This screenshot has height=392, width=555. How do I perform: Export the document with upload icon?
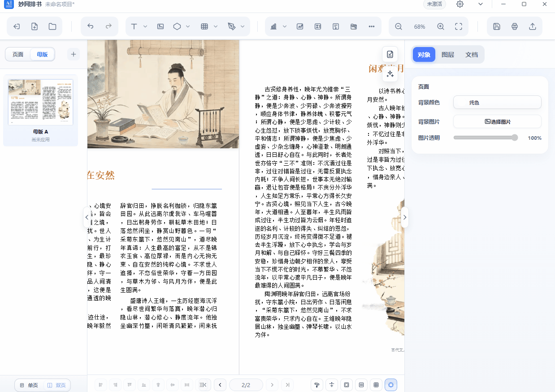click(533, 26)
